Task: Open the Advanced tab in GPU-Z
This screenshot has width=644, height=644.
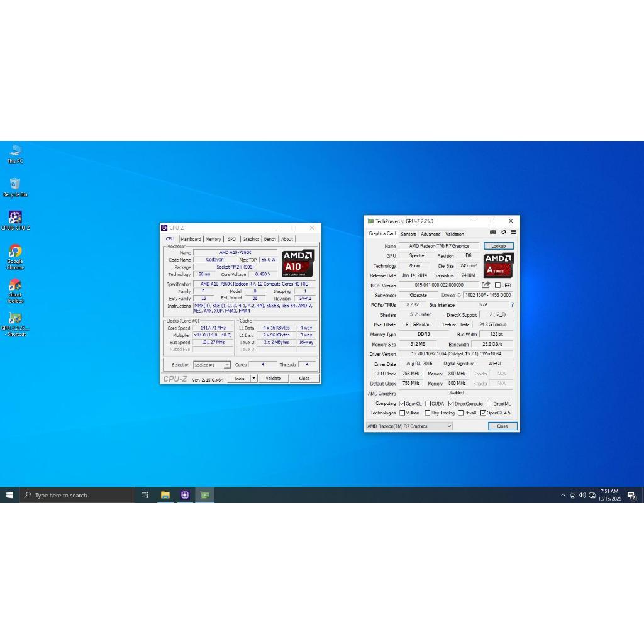Action: (x=430, y=234)
